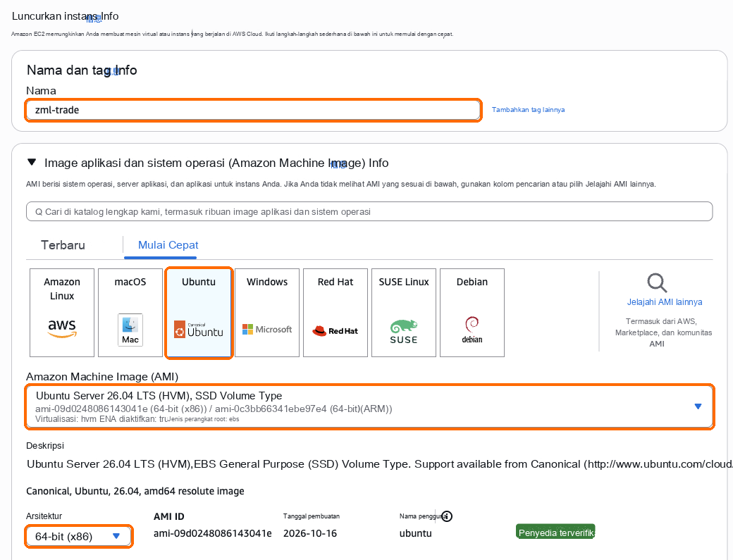Select the Ubuntu AMI tile

(199, 313)
